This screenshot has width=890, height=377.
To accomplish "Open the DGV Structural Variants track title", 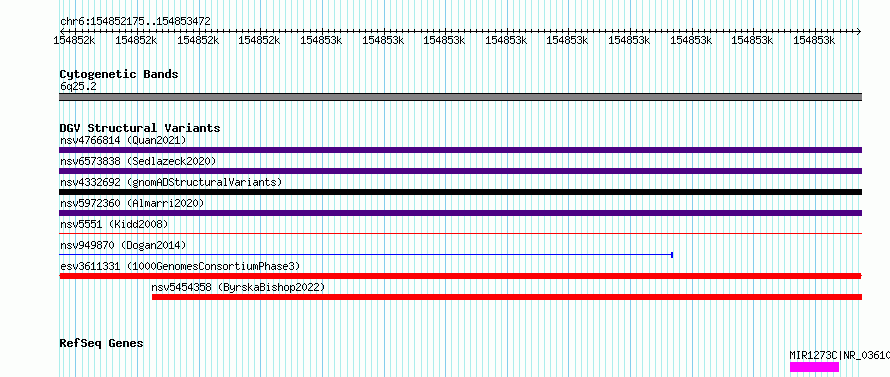I will pos(140,128).
